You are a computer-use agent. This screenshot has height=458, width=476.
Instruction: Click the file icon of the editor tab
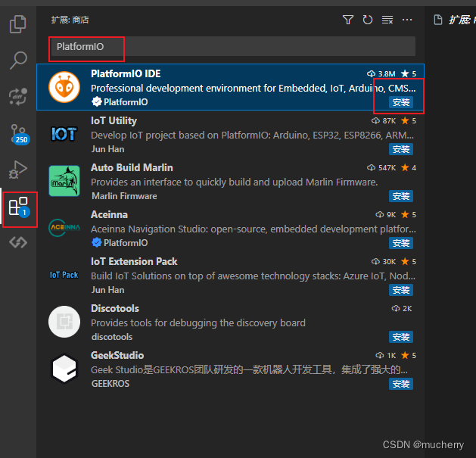pyautogui.click(x=438, y=20)
